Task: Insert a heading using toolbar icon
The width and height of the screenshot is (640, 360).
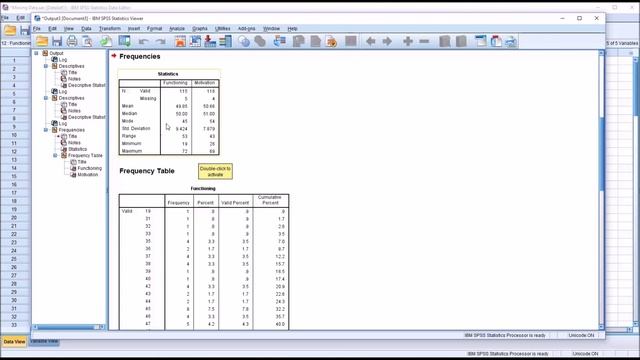Action: 481,41
